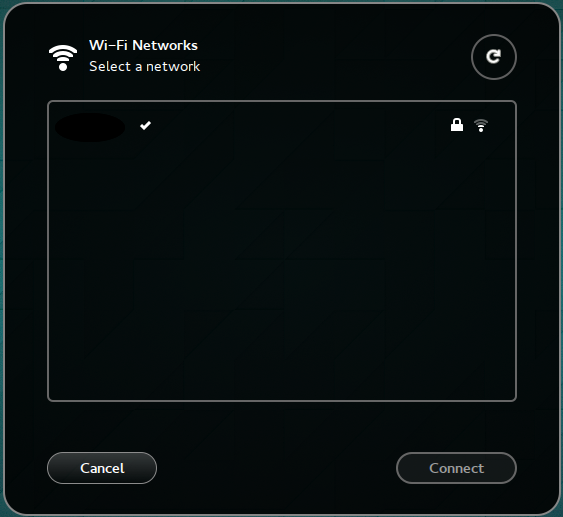Click the circular refresh networks button
Viewport: 563px width, 517px height.
pyautogui.click(x=494, y=57)
